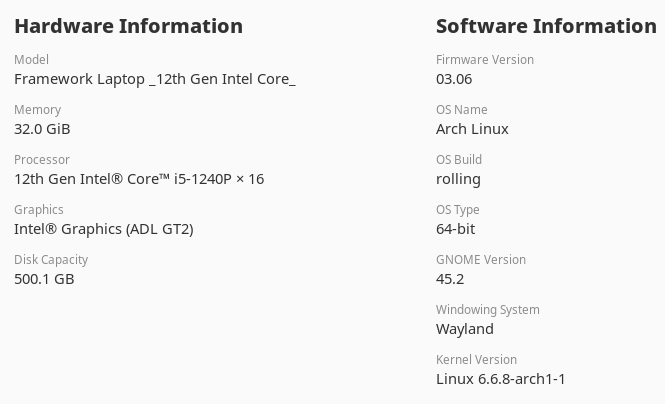Click the Processor label
The width and height of the screenshot is (665, 404).
[42, 160]
